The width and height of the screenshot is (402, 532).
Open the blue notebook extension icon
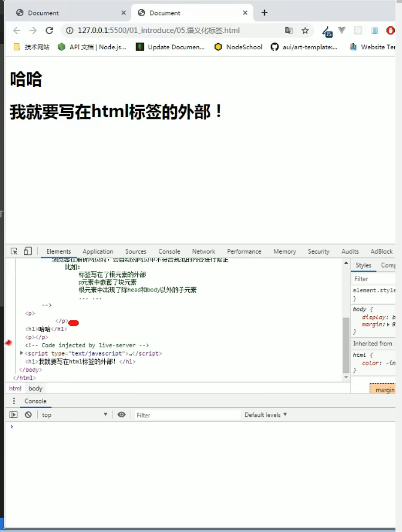[374, 31]
